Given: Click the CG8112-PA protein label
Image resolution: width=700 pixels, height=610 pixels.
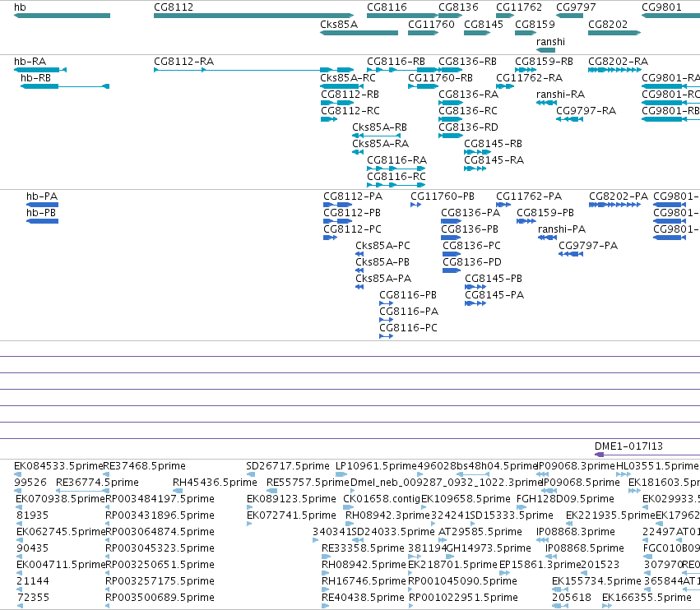Looking at the screenshot, I should click(353, 196).
